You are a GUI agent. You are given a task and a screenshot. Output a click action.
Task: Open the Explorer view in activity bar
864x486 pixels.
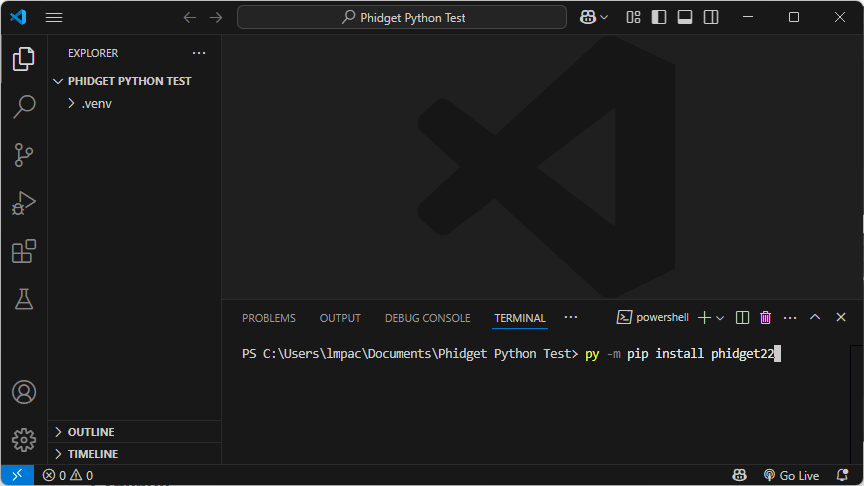pyautogui.click(x=24, y=58)
